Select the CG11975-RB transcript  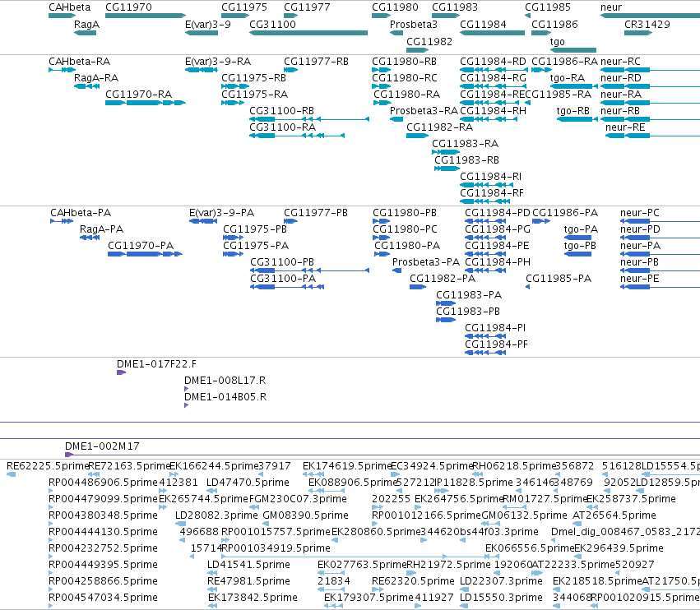tap(235, 86)
